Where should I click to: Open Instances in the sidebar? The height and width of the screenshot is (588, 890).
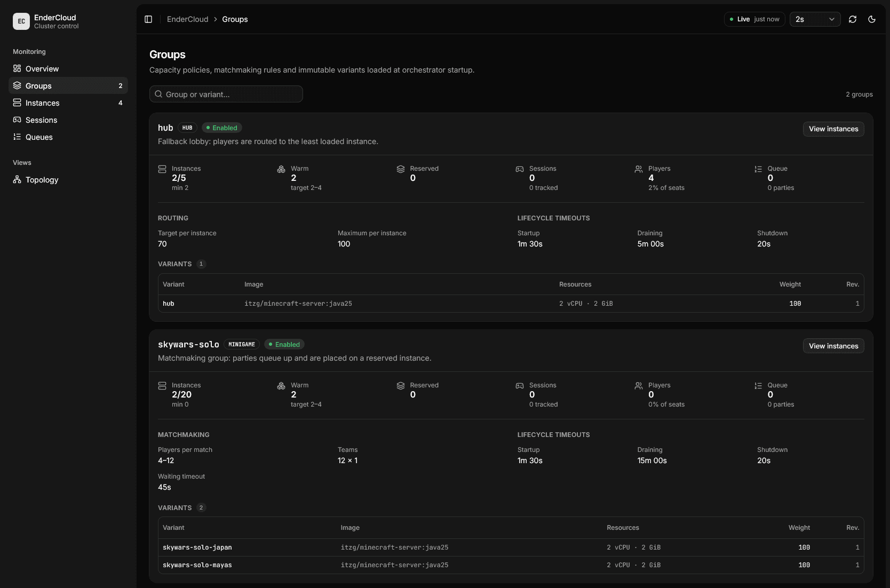coord(68,103)
